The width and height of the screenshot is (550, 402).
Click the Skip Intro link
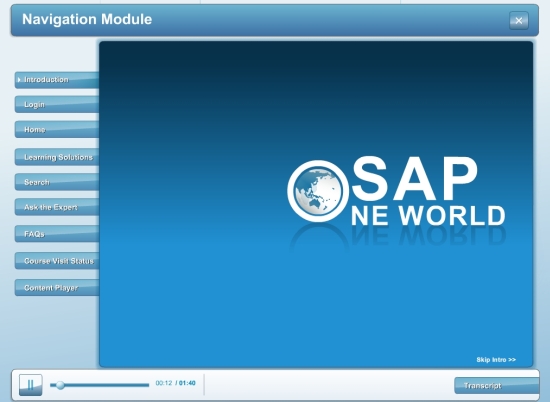tap(496, 360)
